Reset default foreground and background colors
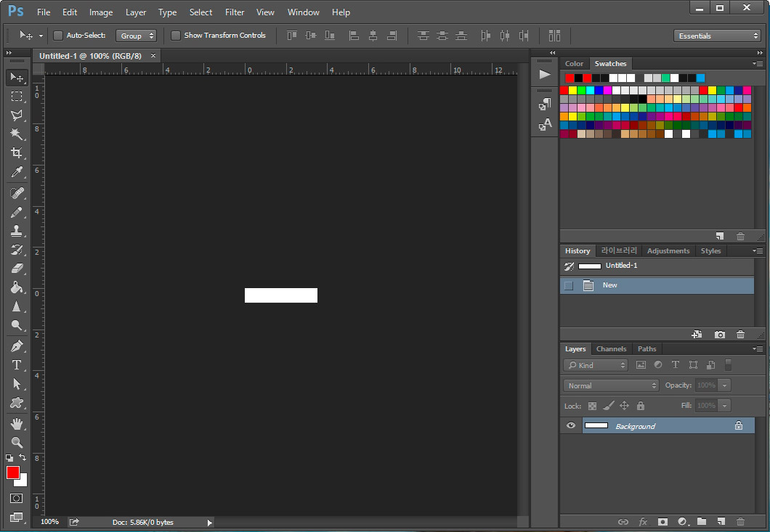The width and height of the screenshot is (770, 532). pos(9,457)
